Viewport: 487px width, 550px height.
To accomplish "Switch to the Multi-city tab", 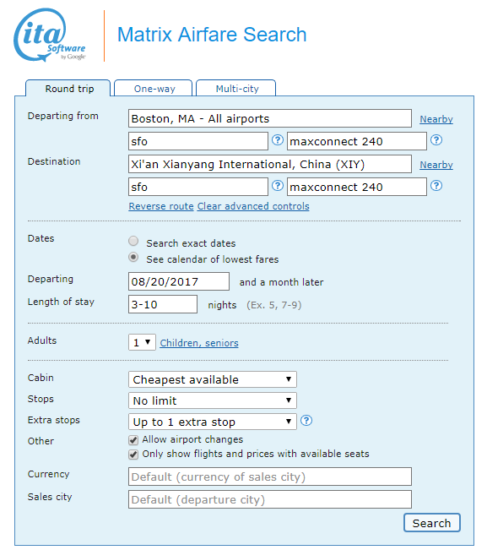I will (x=236, y=88).
